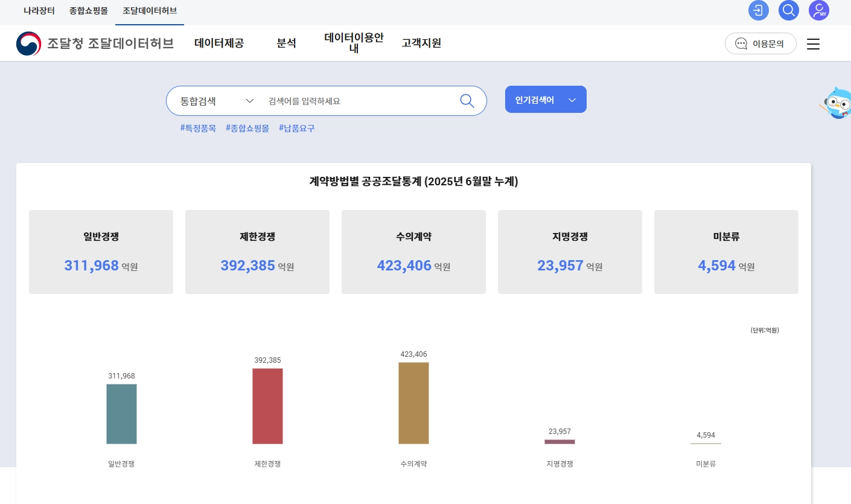Click the login icon in the top bar
Screen dimensions: 851x504
click(x=759, y=10)
